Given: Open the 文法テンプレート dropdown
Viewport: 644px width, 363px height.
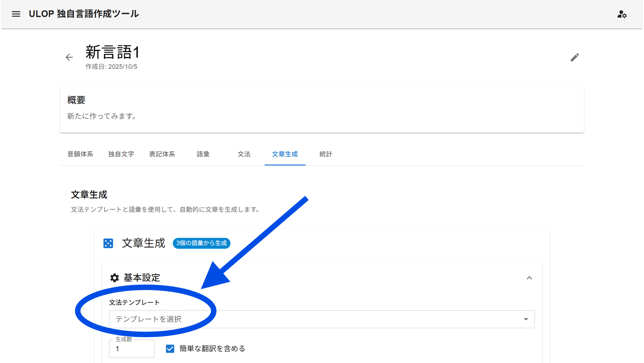Looking at the screenshot, I should point(321,319).
